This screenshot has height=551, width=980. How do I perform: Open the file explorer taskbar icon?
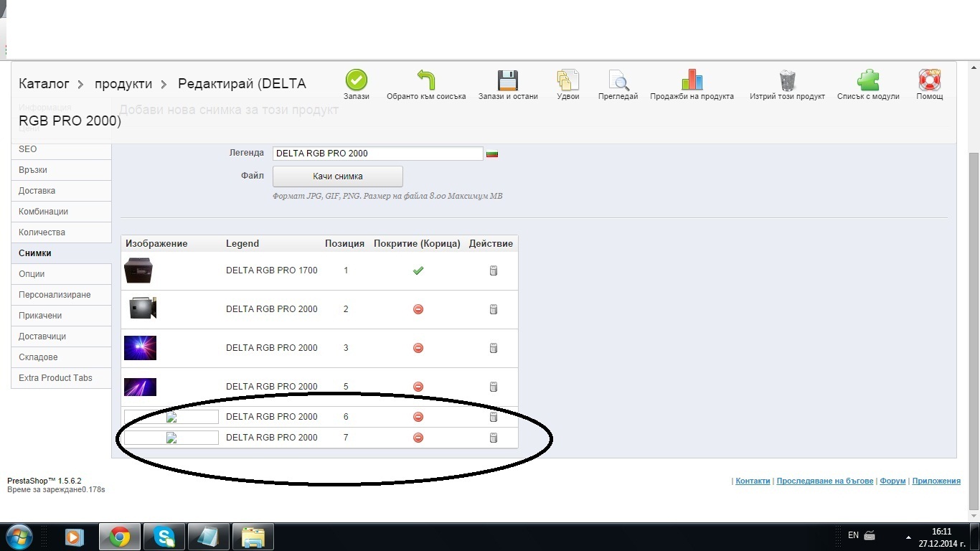point(253,537)
